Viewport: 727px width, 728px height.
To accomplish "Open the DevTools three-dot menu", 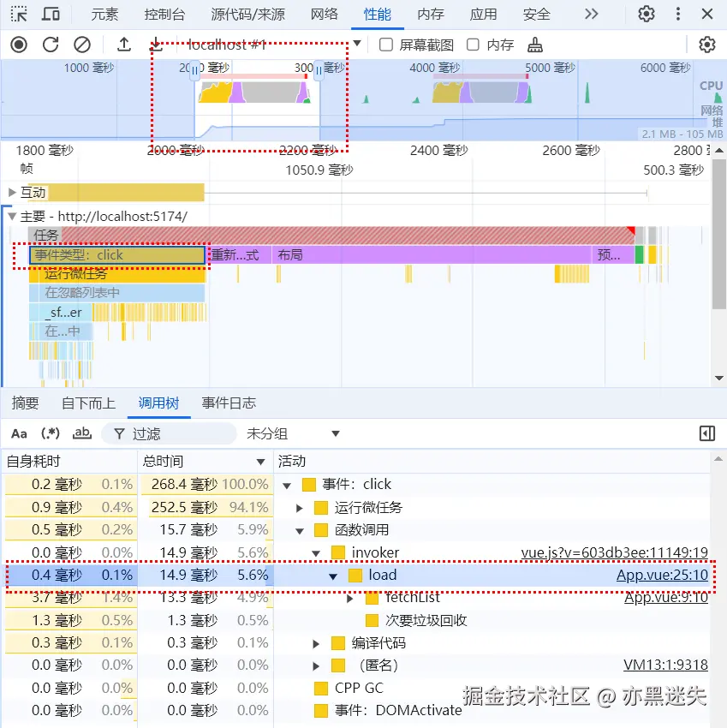I will coord(678,15).
